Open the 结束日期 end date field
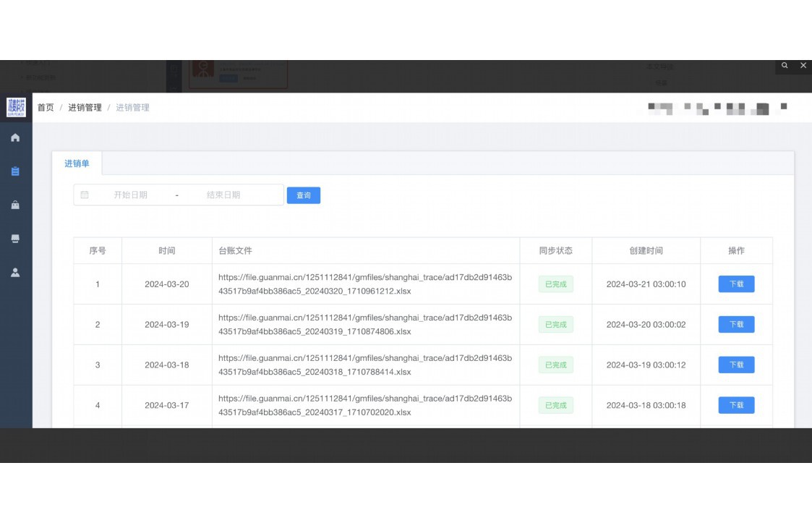The image size is (812, 523). (223, 195)
